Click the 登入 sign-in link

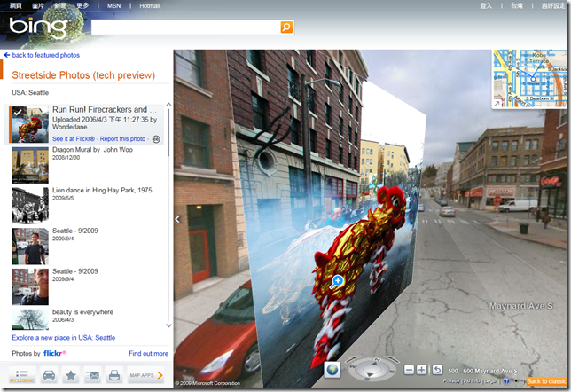coord(486,6)
